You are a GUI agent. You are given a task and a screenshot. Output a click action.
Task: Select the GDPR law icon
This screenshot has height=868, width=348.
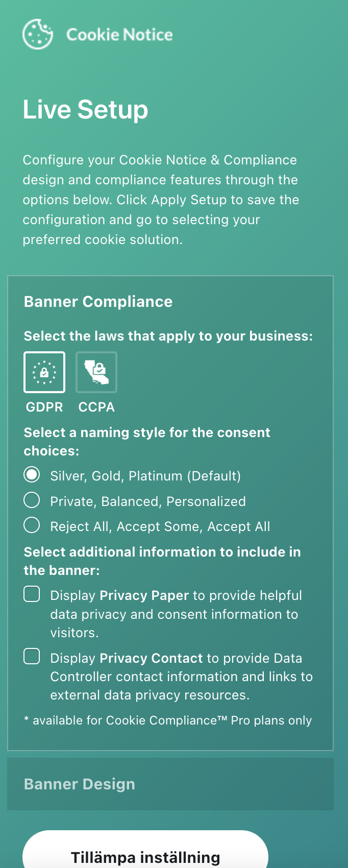tap(44, 372)
